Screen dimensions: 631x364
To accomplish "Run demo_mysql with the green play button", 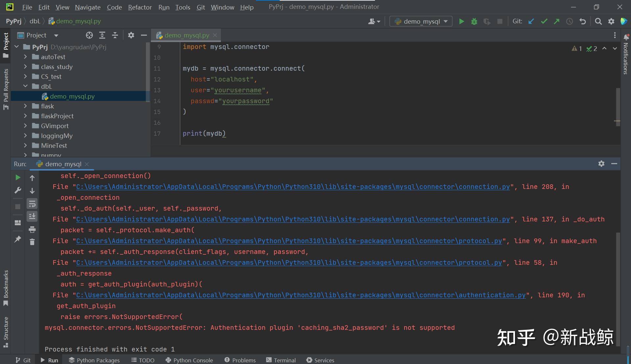I will tap(461, 21).
